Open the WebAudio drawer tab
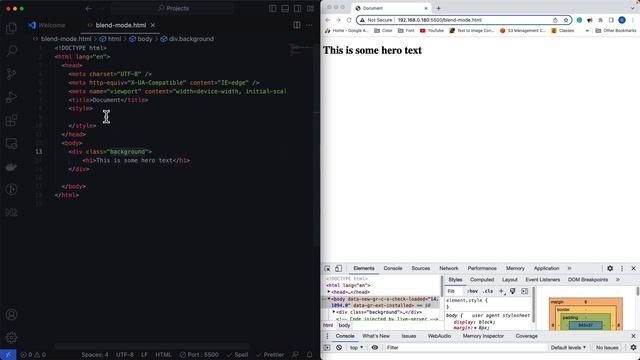The image size is (640, 360). point(439,336)
